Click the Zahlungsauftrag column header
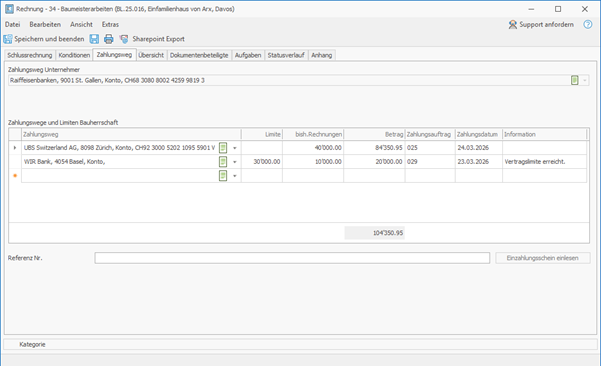 [x=430, y=134]
